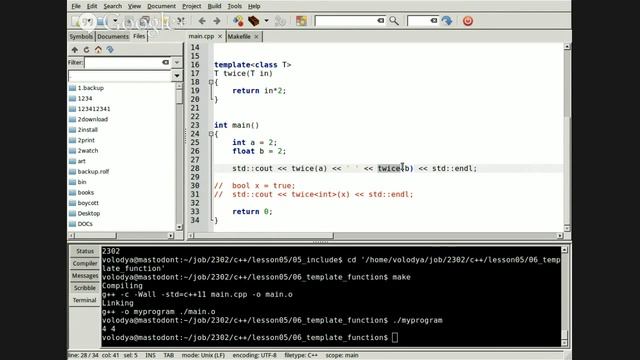Image resolution: width=640 pixels, height=360 pixels.
Task: Click 'encoding: UTF-8' in status bar
Action: [x=254, y=355]
